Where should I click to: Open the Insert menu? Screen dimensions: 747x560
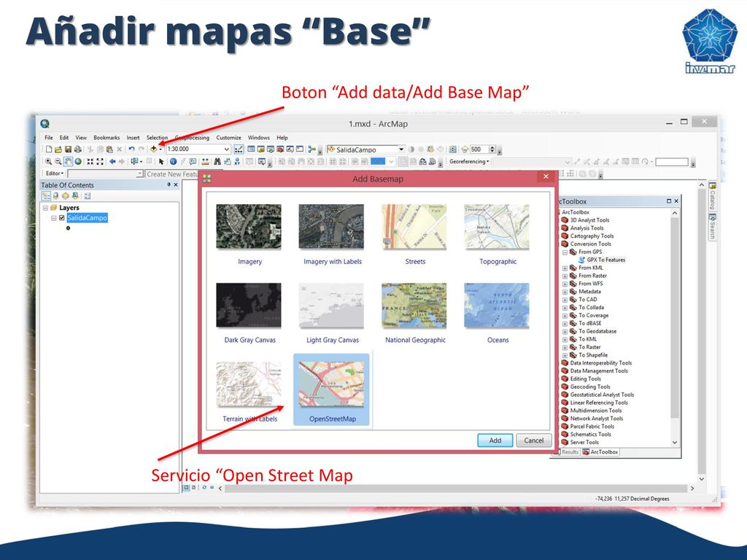click(x=133, y=138)
